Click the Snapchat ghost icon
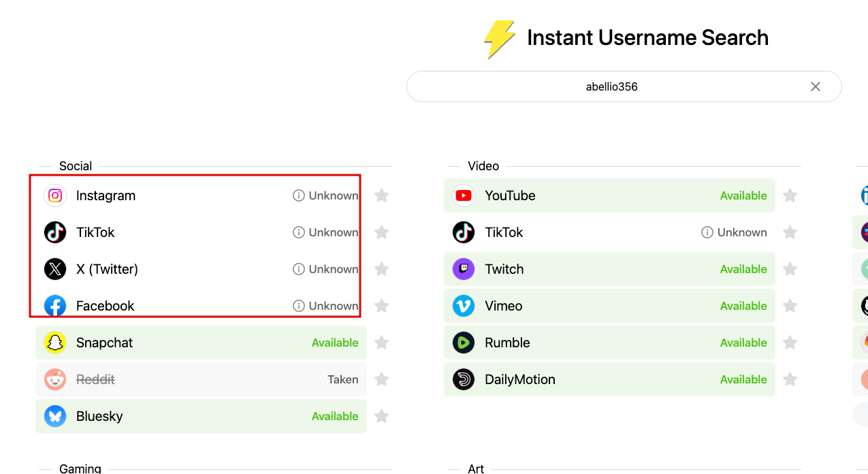This screenshot has width=868, height=474. 55,343
